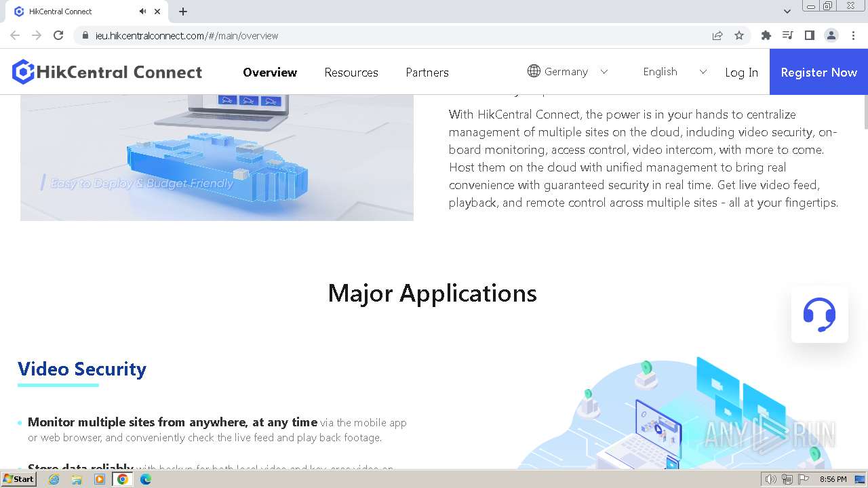Click the Video Security heading
This screenshot has width=868, height=488.
point(82,369)
